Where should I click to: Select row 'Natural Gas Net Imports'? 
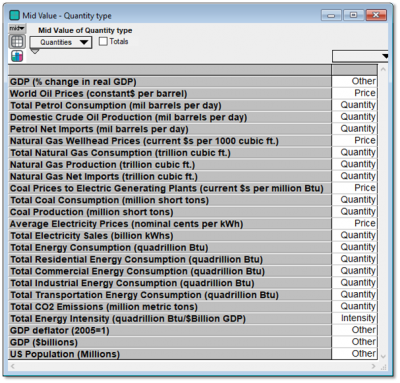(x=170, y=176)
